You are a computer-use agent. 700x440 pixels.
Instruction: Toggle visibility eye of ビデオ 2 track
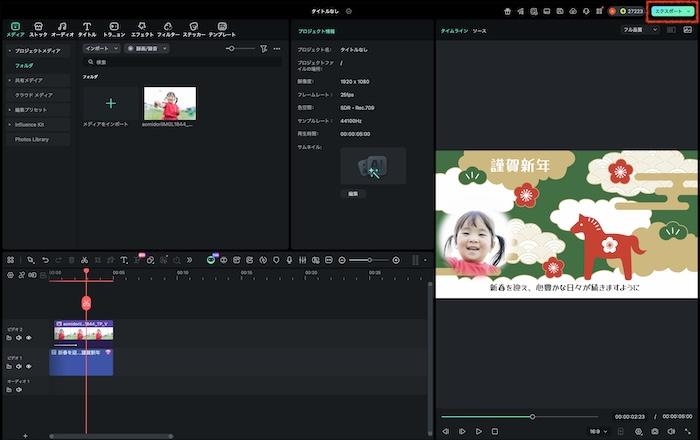29,338
